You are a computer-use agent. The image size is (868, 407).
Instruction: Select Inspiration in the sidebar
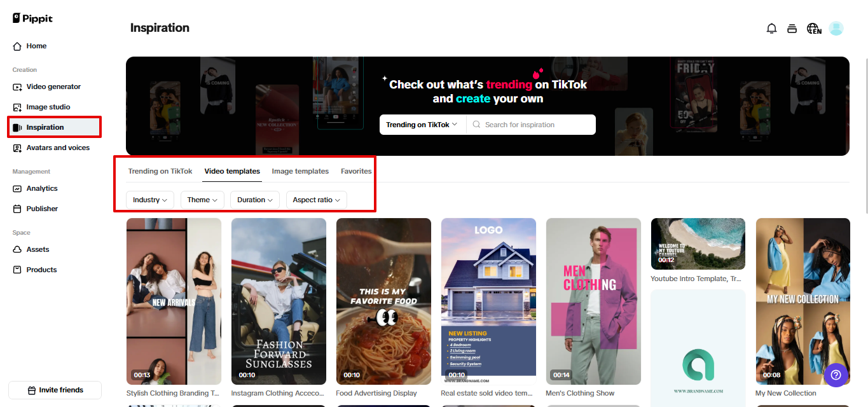click(54, 127)
